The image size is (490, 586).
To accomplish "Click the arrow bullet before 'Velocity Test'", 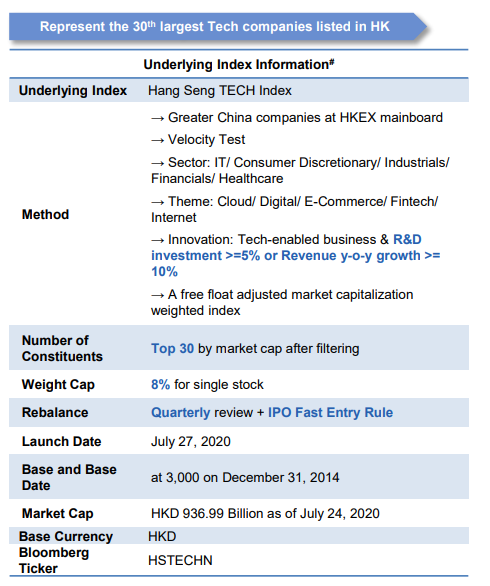I will pyautogui.click(x=158, y=141).
